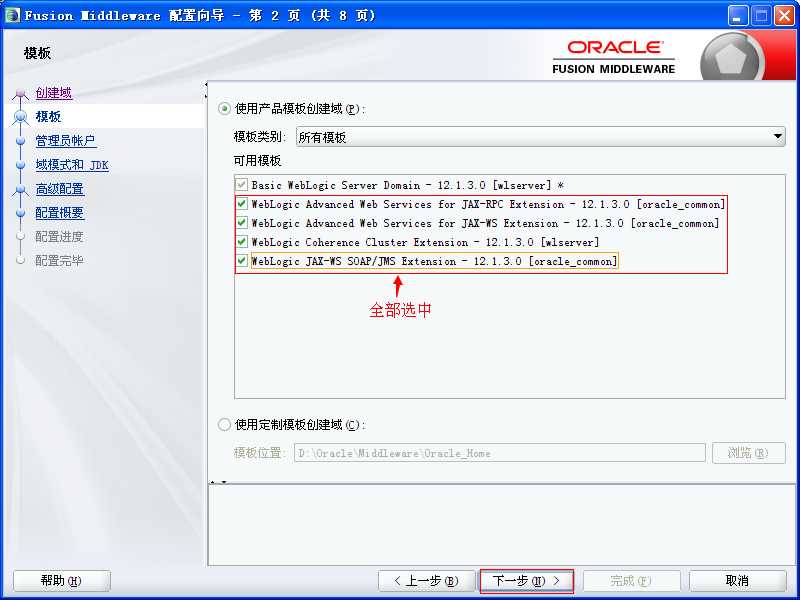Select the 模板 step in sidebar
800x600 pixels.
pos(48,117)
